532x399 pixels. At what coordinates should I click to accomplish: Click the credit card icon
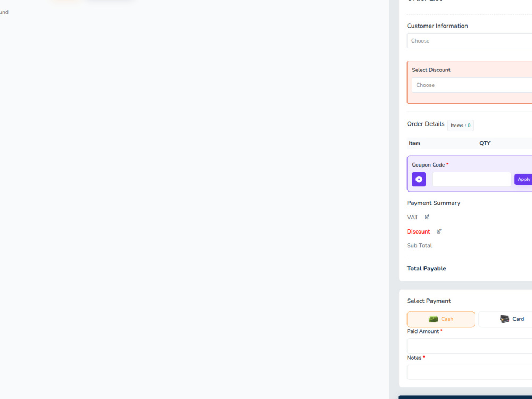[x=504, y=319]
